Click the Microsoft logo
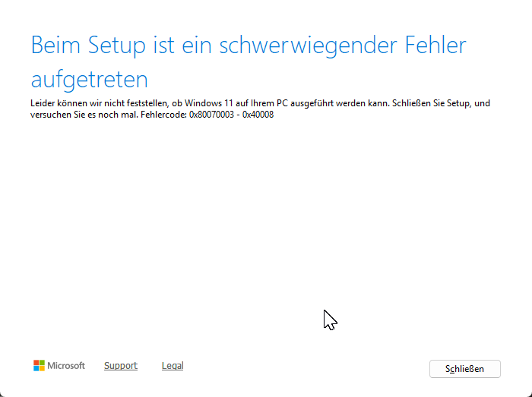 [x=59, y=365]
